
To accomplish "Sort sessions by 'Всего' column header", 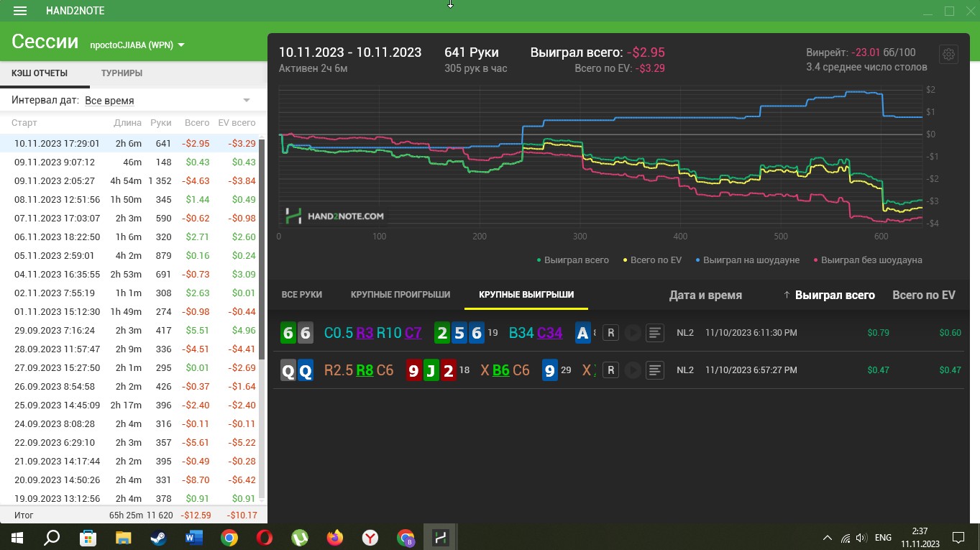I will tap(197, 123).
